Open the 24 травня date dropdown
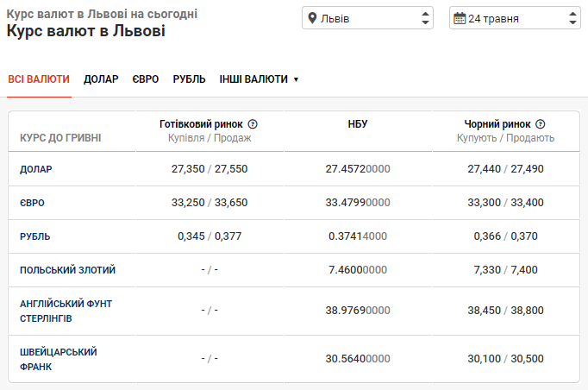This screenshot has width=588, height=390. (515, 18)
